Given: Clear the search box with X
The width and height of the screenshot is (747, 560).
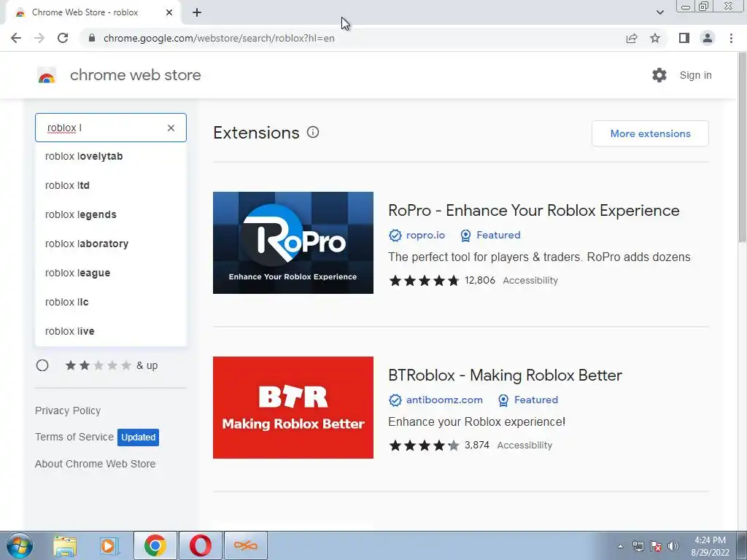Looking at the screenshot, I should pos(171,128).
